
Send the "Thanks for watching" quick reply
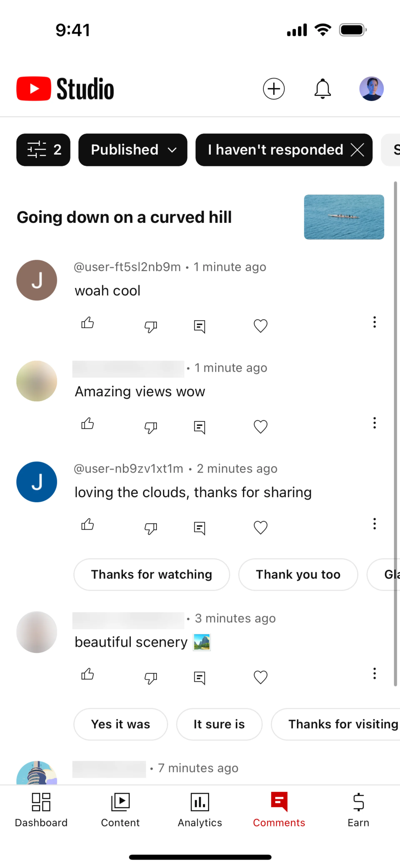click(x=151, y=574)
